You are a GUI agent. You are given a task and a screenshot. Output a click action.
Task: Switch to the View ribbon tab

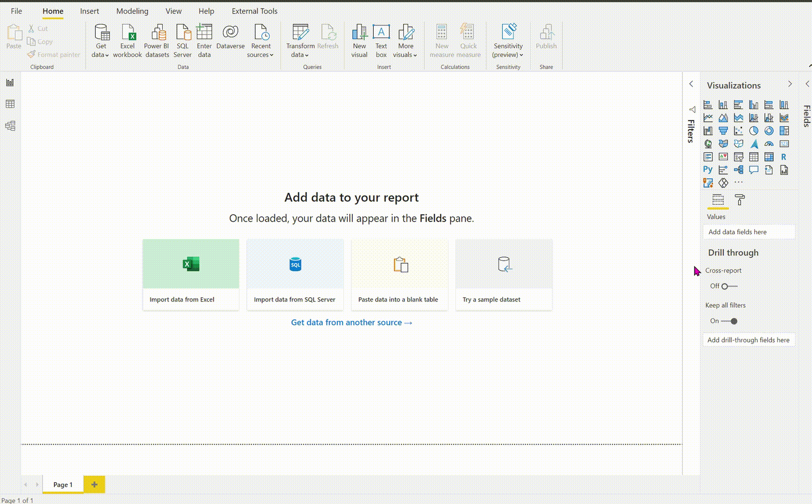point(174,11)
